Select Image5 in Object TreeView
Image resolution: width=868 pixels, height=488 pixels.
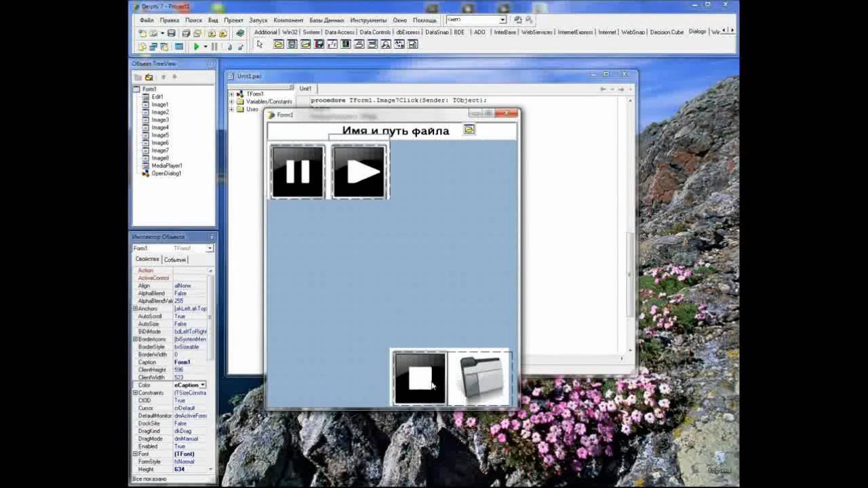coord(160,135)
